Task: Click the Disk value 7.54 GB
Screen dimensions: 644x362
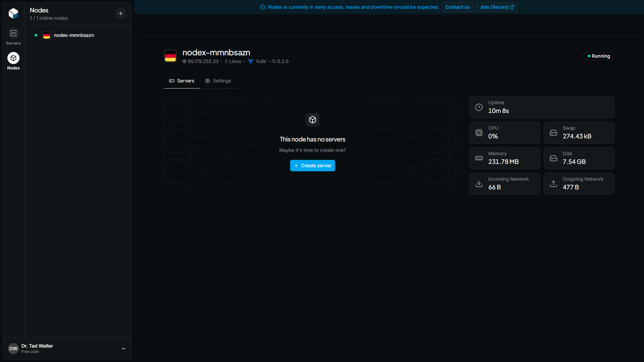Action: point(574,162)
